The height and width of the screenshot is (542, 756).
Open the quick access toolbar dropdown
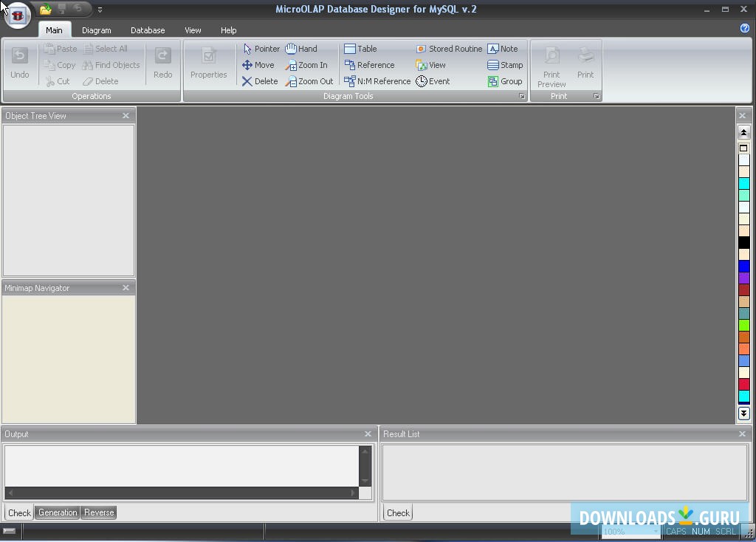100,10
